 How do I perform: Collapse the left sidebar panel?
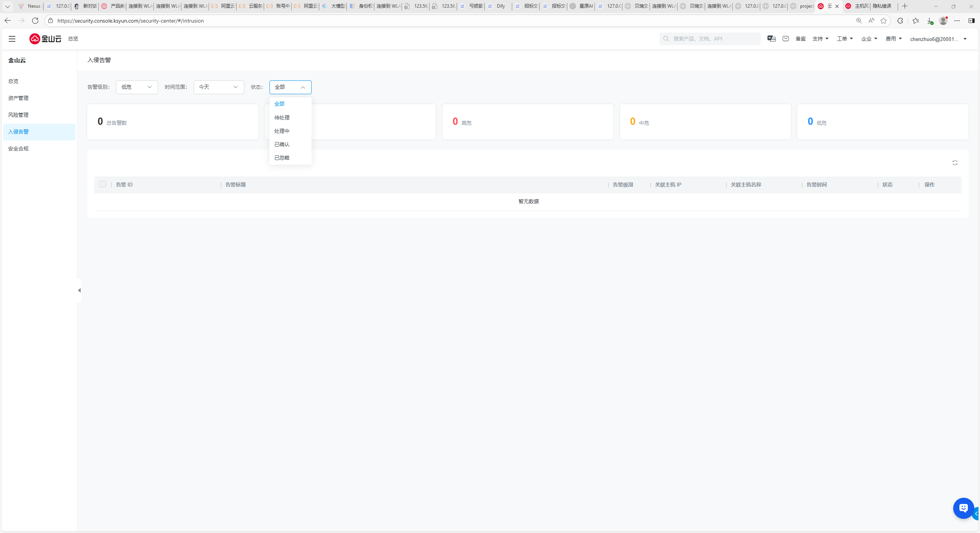[79, 291]
